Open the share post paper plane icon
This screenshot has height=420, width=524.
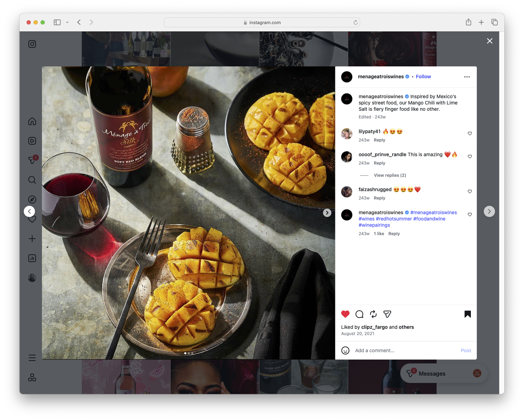387,314
